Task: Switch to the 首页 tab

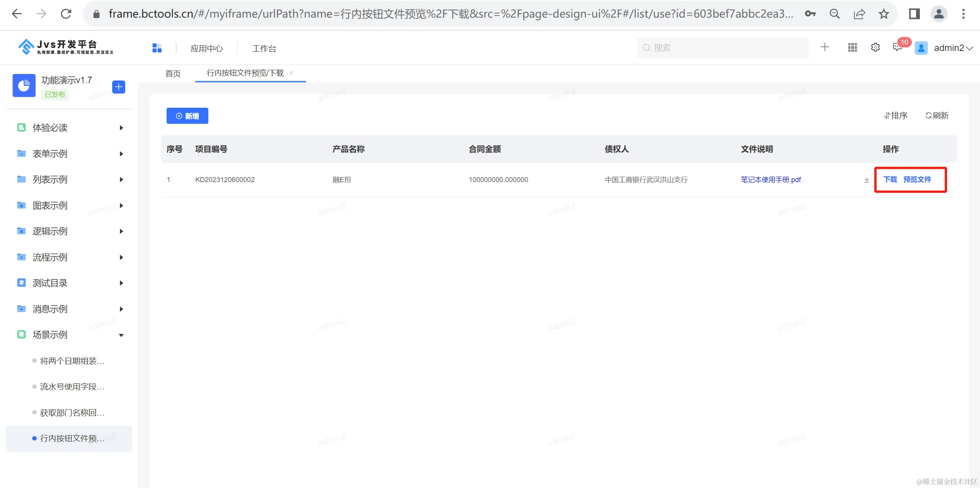Action: point(173,74)
